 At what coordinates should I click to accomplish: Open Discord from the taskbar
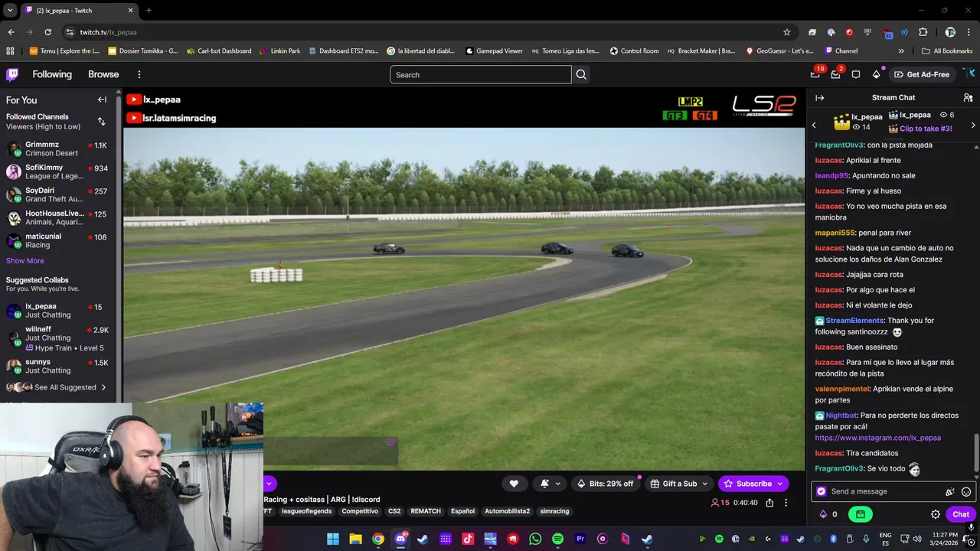400,540
